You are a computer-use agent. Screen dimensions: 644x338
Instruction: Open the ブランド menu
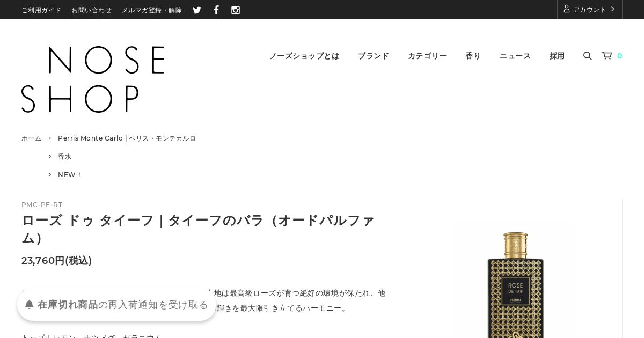pyautogui.click(x=374, y=56)
